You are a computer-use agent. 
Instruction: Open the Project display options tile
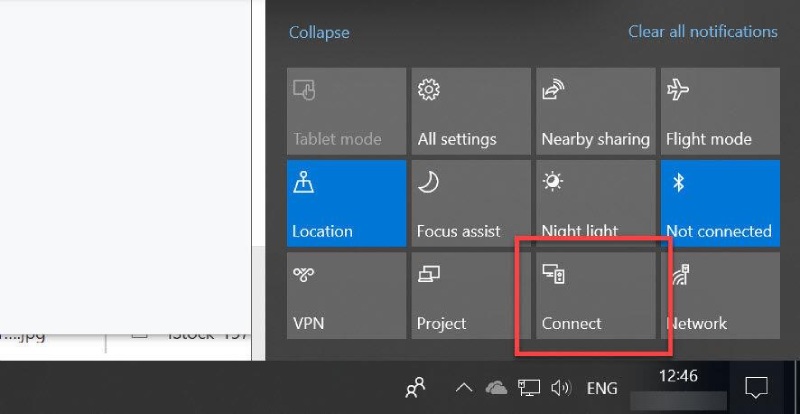pyautogui.click(x=471, y=296)
